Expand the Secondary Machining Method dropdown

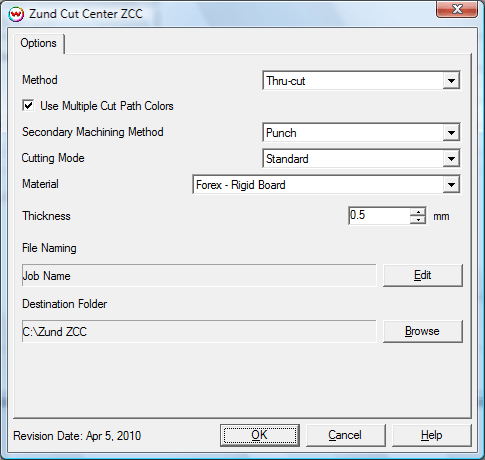coord(451,132)
